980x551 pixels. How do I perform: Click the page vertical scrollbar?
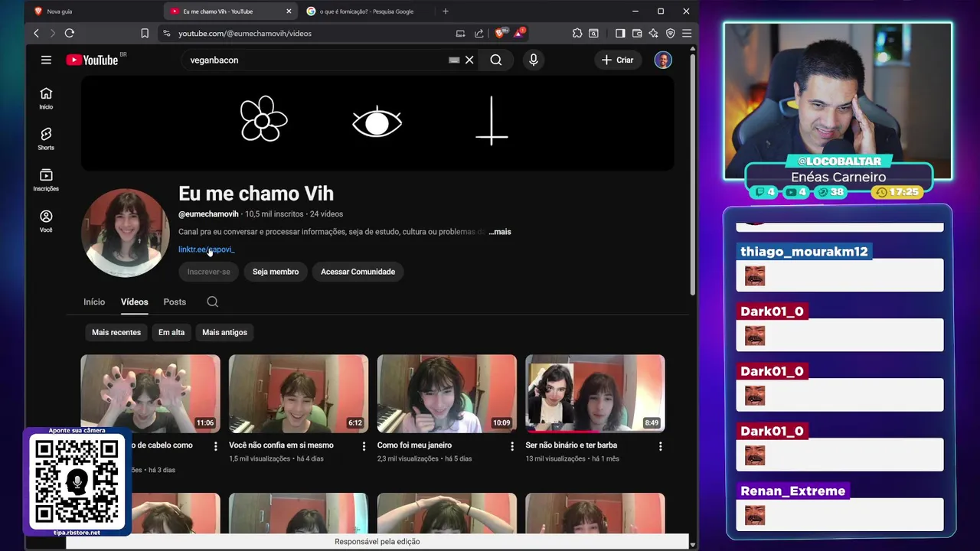(x=693, y=174)
